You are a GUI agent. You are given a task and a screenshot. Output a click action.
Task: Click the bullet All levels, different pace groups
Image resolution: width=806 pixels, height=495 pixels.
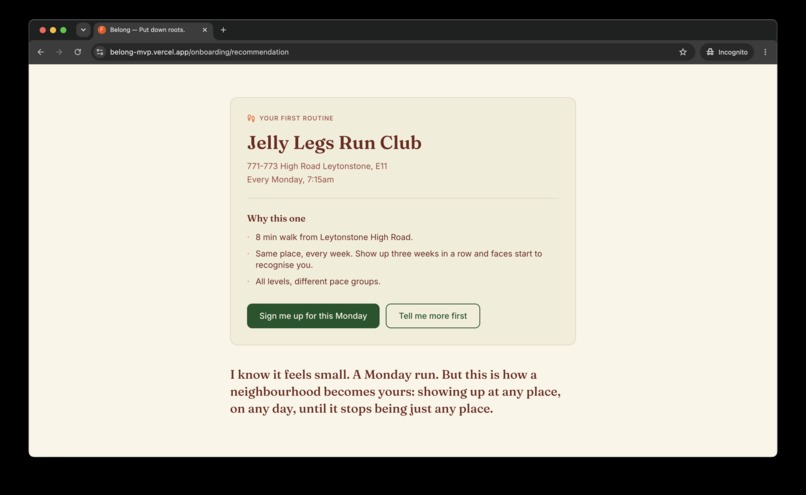[x=318, y=281]
